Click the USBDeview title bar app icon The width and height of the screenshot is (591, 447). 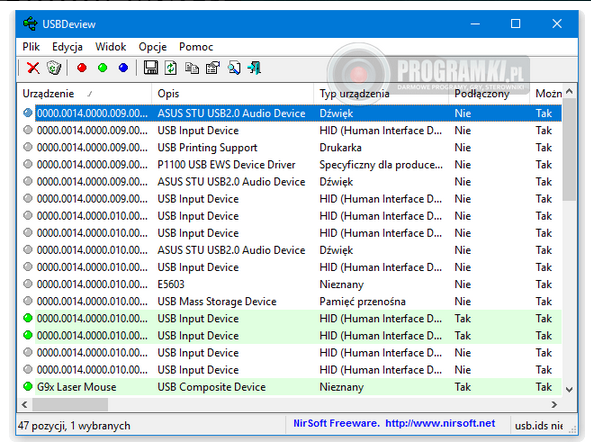pos(30,24)
